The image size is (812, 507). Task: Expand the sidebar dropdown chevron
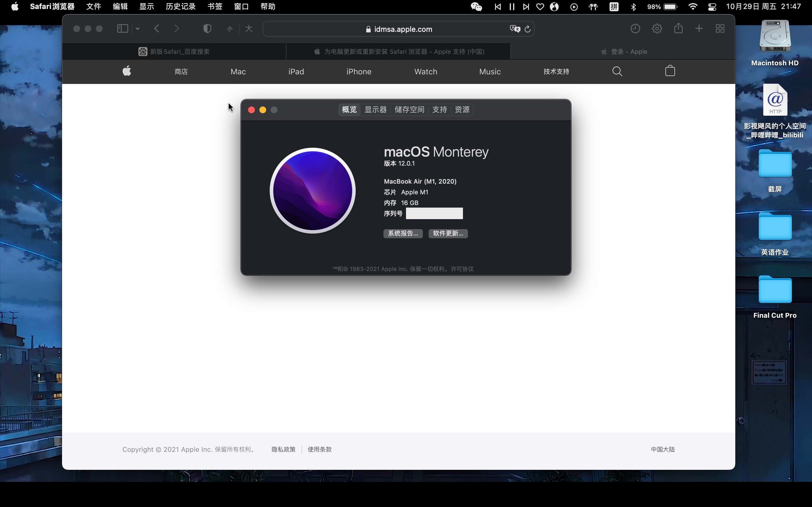[x=138, y=29]
